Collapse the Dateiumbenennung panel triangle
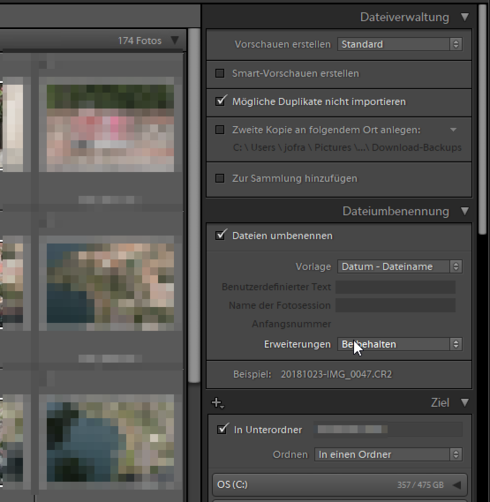This screenshot has height=502, width=490. [x=465, y=211]
